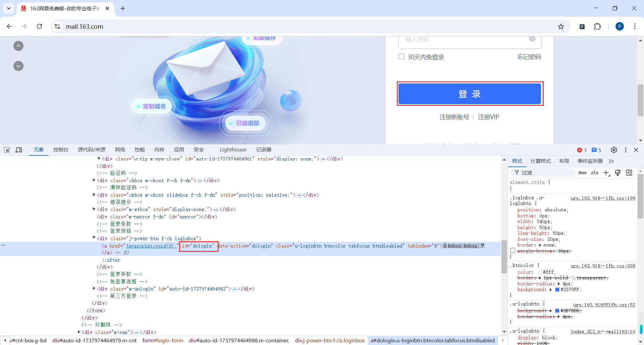The width and height of the screenshot is (644, 345).
Task: Switch to the 元素 tab
Action: coord(39,150)
